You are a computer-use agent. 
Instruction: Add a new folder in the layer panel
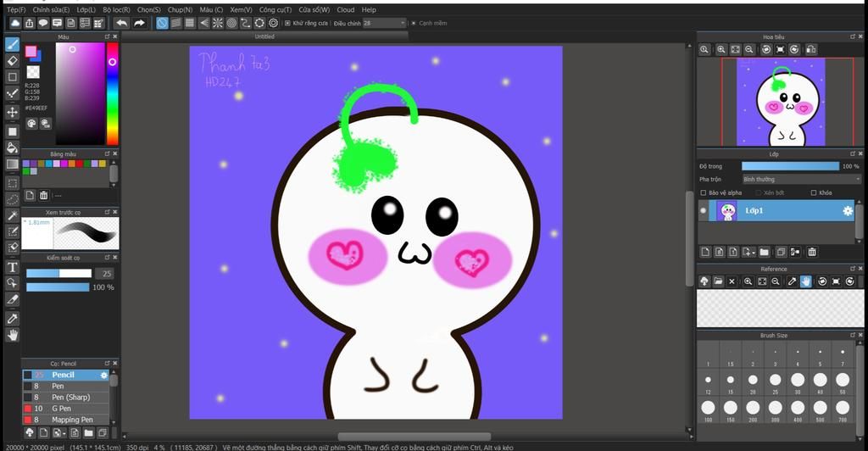(x=765, y=253)
